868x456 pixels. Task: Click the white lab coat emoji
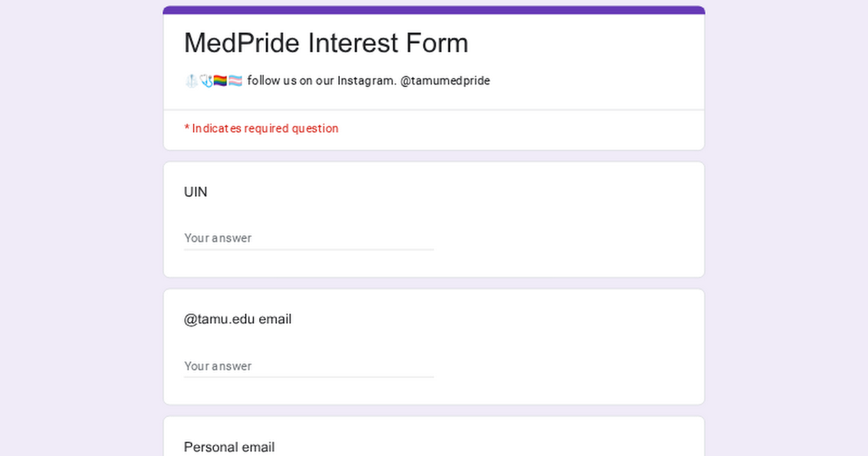click(x=191, y=81)
